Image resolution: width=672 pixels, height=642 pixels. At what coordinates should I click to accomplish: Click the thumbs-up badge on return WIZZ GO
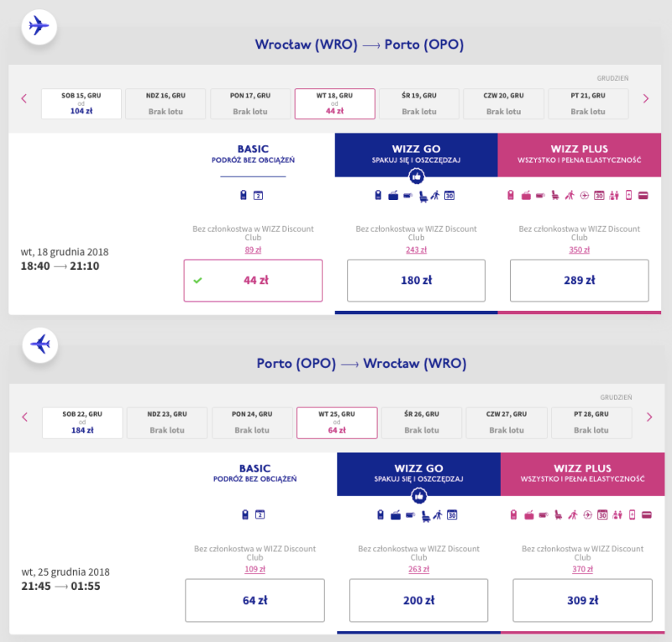(x=418, y=496)
